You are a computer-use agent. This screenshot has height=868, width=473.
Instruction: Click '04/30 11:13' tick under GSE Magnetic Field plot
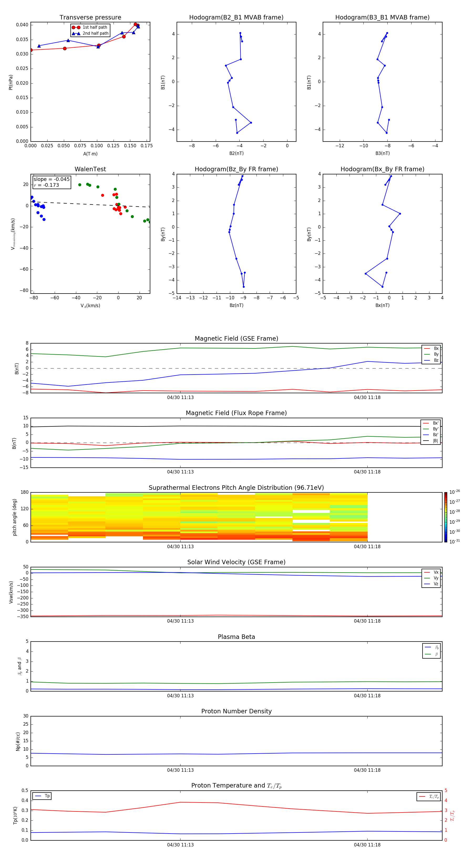pyautogui.click(x=180, y=398)
